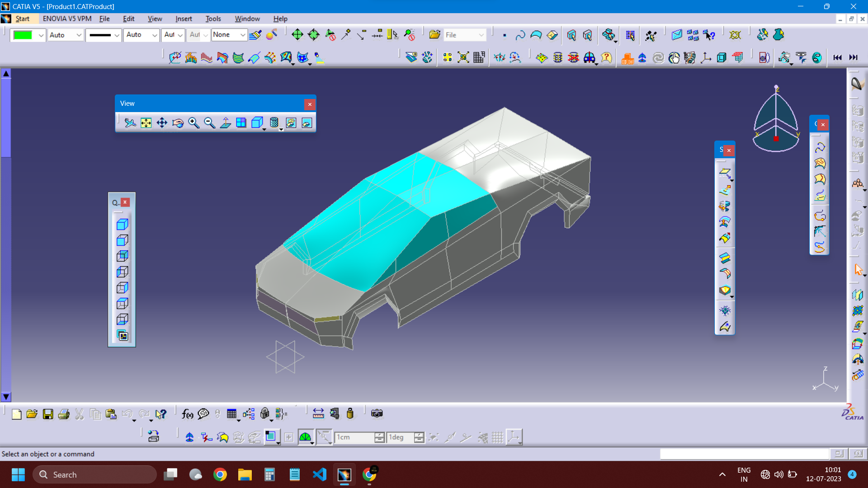Image resolution: width=868 pixels, height=488 pixels.
Task: Expand the line thickness dropdown in Graphic Properties
Action: coord(117,35)
